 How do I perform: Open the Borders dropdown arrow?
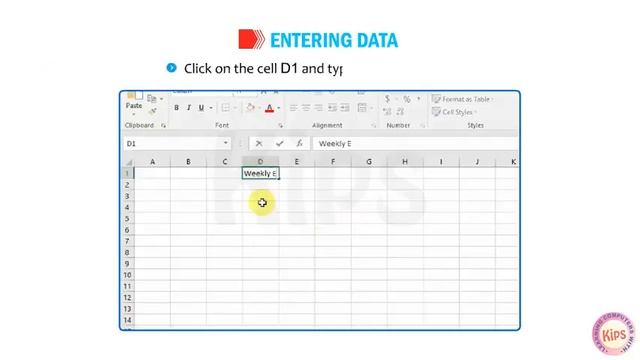235,108
